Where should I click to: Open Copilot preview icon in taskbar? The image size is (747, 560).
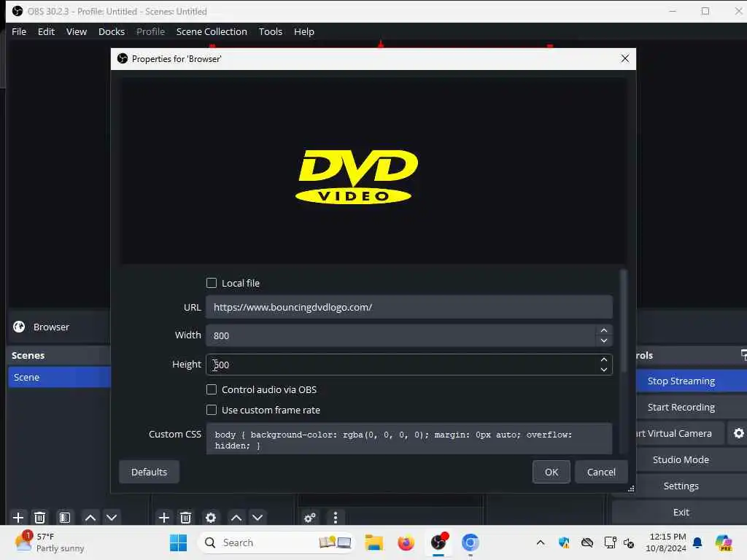724,542
